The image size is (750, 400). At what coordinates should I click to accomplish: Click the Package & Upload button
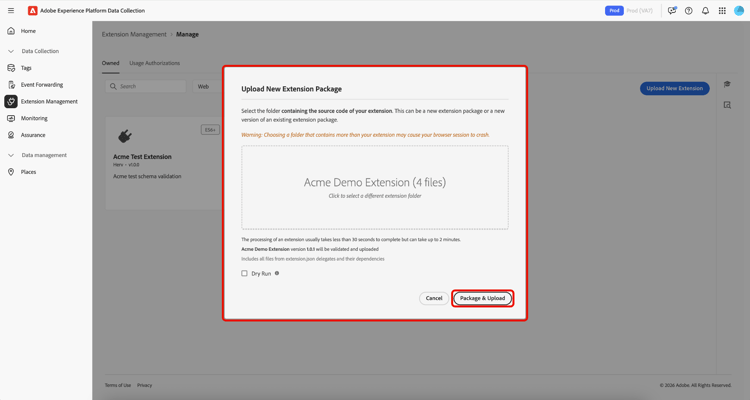pyautogui.click(x=483, y=298)
